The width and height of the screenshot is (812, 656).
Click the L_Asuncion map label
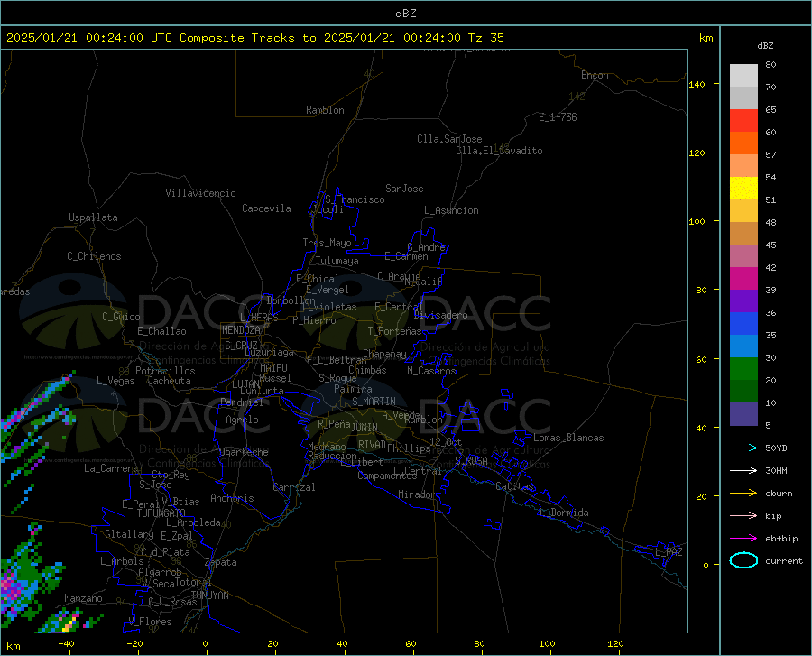pos(451,210)
